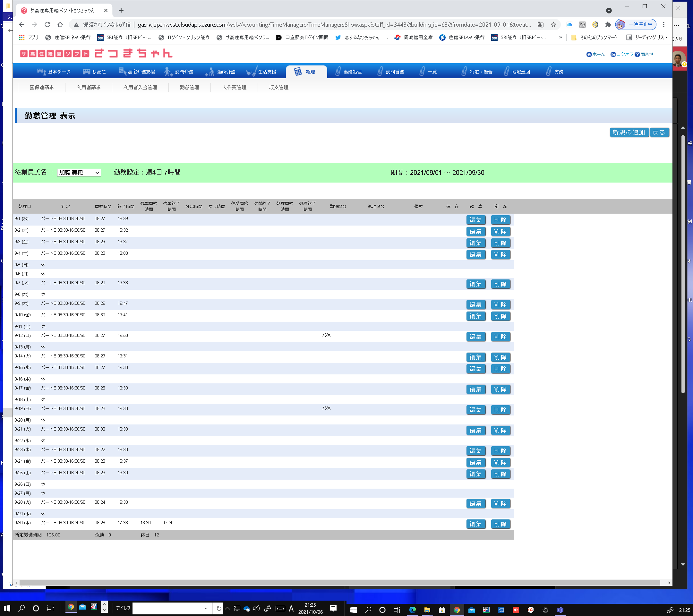Click the horizontal page scrollbar
The image size is (693, 616).
(339, 582)
